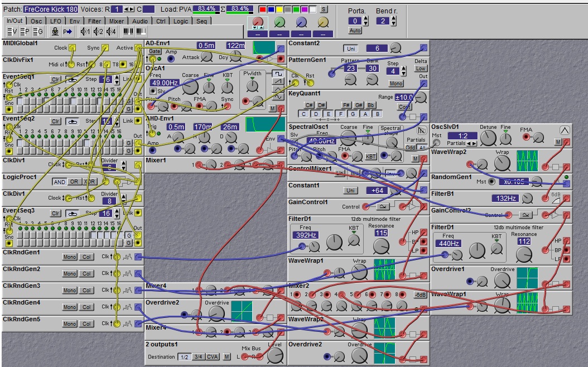Image resolution: width=588 pixels, height=367 pixels.
Task: Select the V module list icon
Action: click(12, 31)
